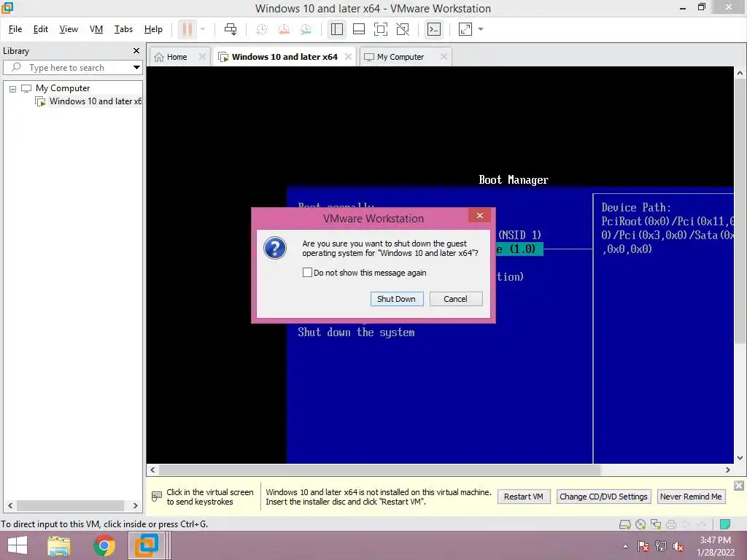Screen dimensions: 747x560
Task: Click the Unity mode icon
Action: pos(403,29)
